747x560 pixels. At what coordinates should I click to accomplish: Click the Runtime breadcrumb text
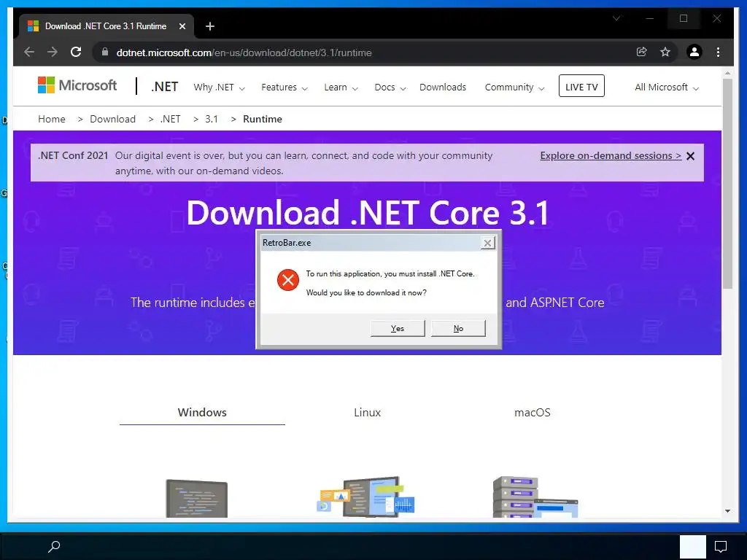(x=263, y=119)
